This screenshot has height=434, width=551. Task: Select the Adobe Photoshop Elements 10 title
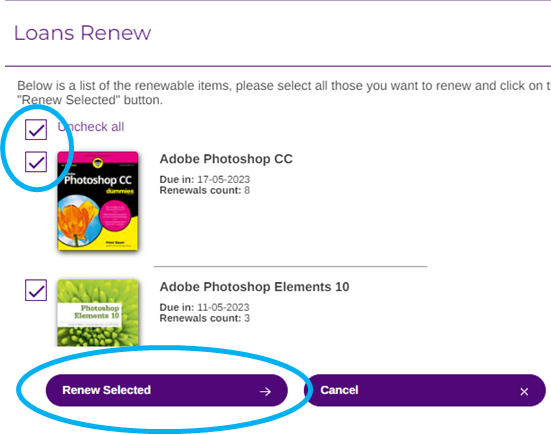click(254, 287)
